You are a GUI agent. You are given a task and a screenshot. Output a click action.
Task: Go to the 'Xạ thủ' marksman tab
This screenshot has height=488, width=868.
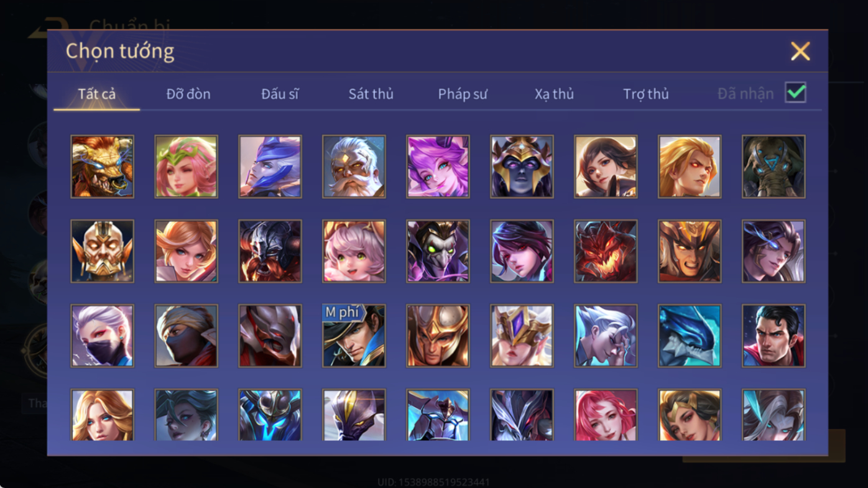[x=554, y=94]
